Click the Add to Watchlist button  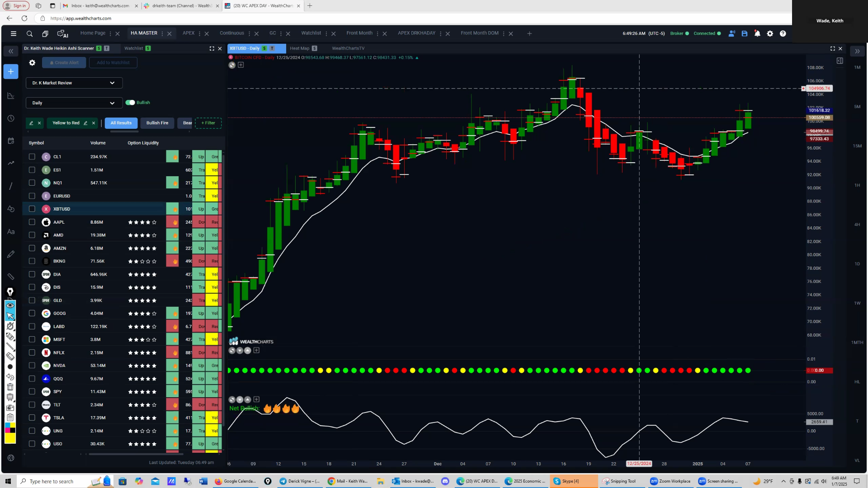113,63
